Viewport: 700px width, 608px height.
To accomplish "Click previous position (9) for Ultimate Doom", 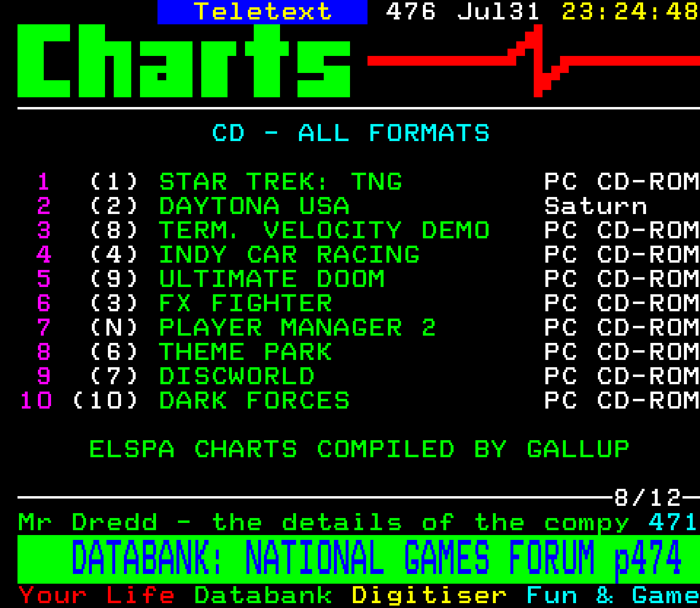I will point(114,279).
